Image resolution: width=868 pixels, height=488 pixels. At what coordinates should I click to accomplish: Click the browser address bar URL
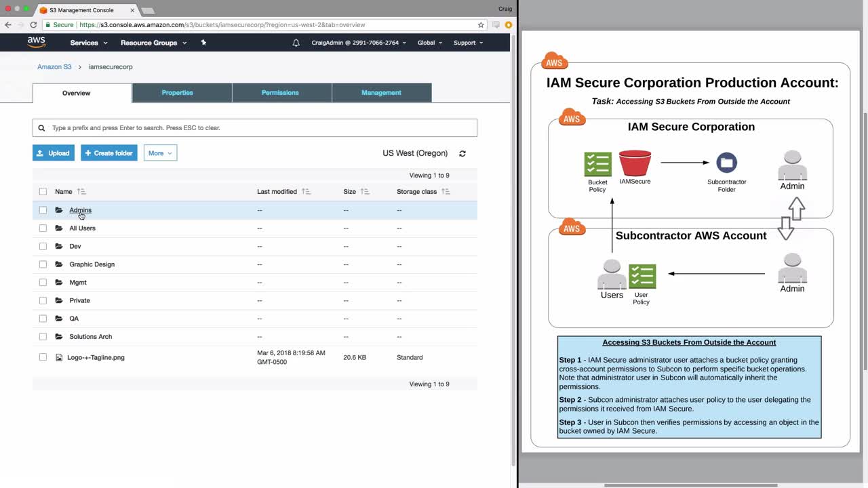point(222,25)
